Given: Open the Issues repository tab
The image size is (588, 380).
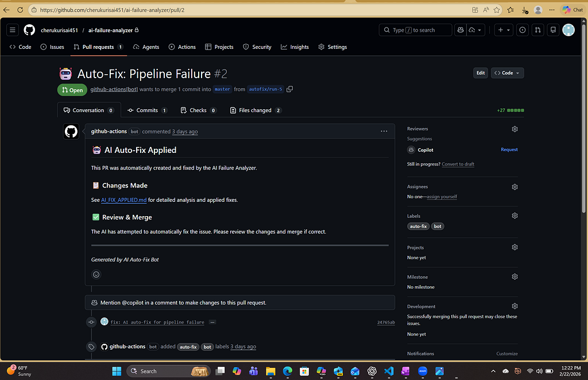Looking at the screenshot, I should pyautogui.click(x=52, y=47).
